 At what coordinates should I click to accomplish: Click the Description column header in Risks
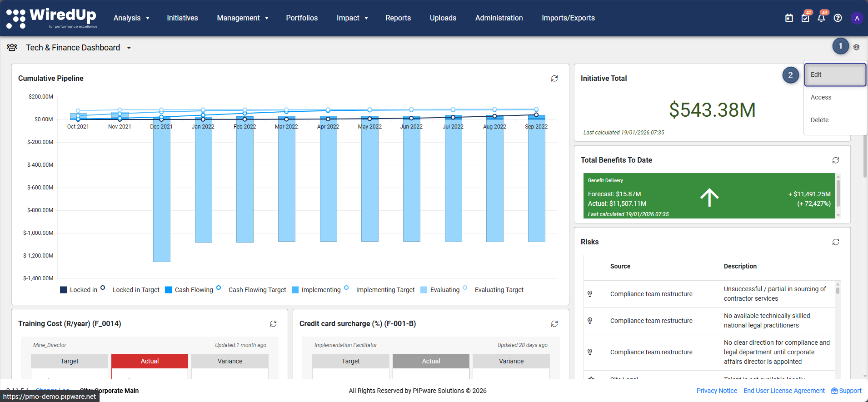pyautogui.click(x=740, y=266)
